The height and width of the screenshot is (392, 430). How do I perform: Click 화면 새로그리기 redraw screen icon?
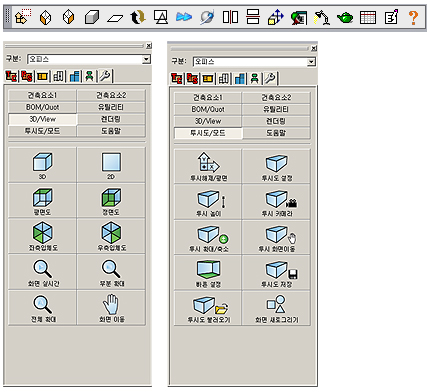[276, 309]
